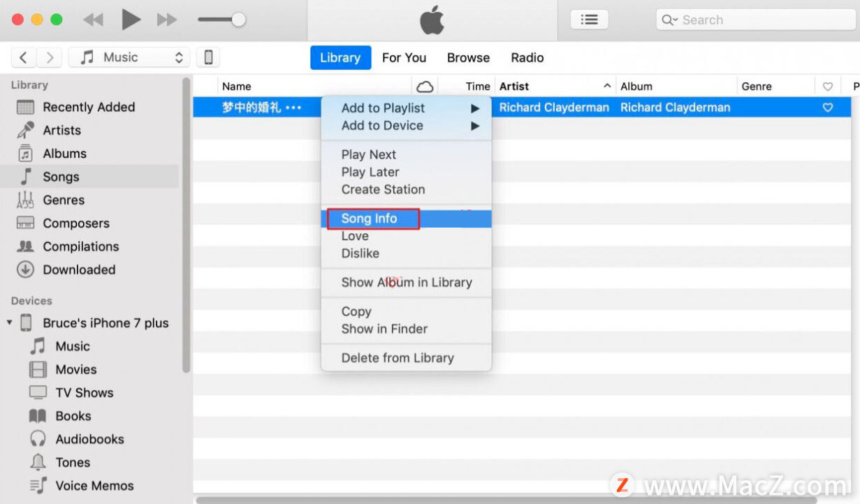Go back with the left chevron
Image resolution: width=860 pixels, height=504 pixels.
24,57
